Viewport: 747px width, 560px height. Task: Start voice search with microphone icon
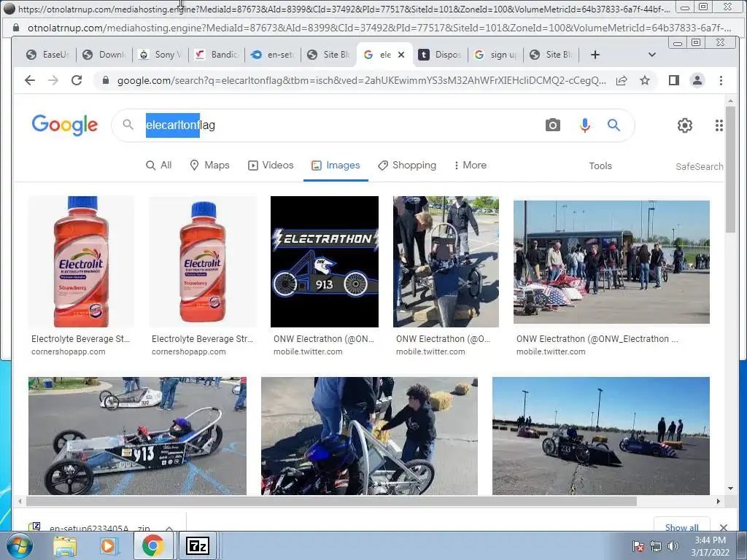pos(585,125)
